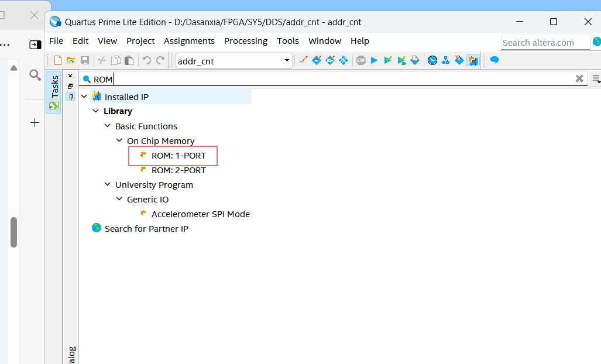
Task: Open the Assignments menu
Action: [x=189, y=41]
